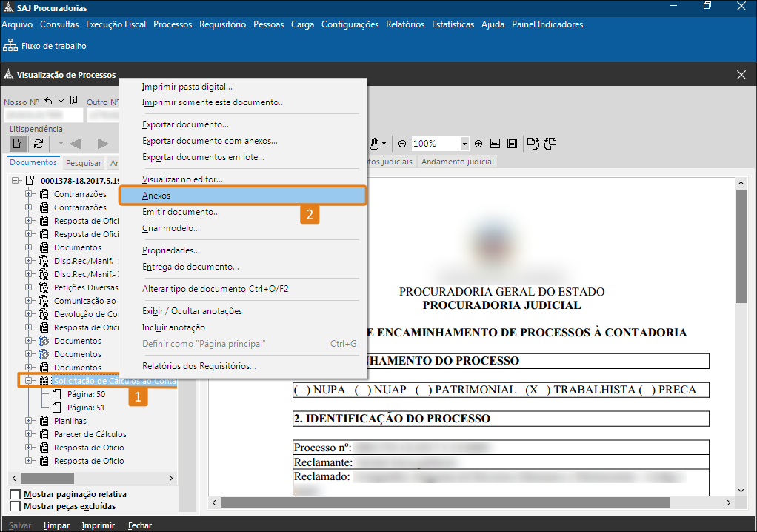Collapse the Solicitação de Cálculos node
Image resolution: width=757 pixels, height=532 pixels.
(30, 381)
